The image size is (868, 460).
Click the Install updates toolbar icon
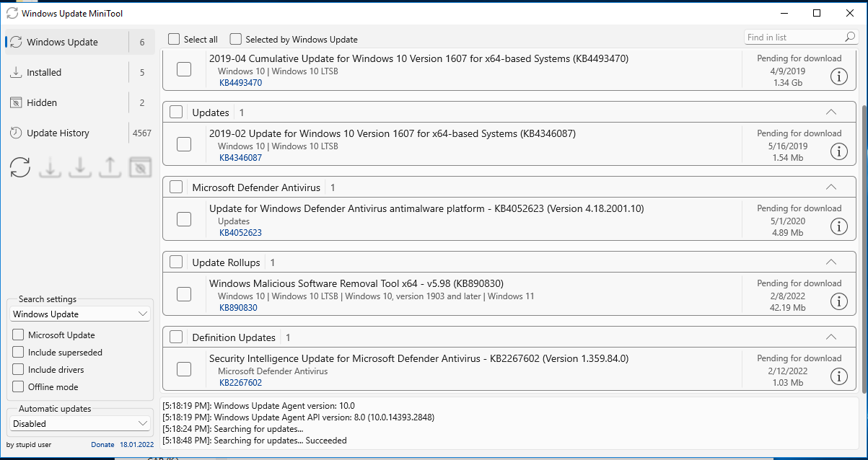pyautogui.click(x=79, y=167)
